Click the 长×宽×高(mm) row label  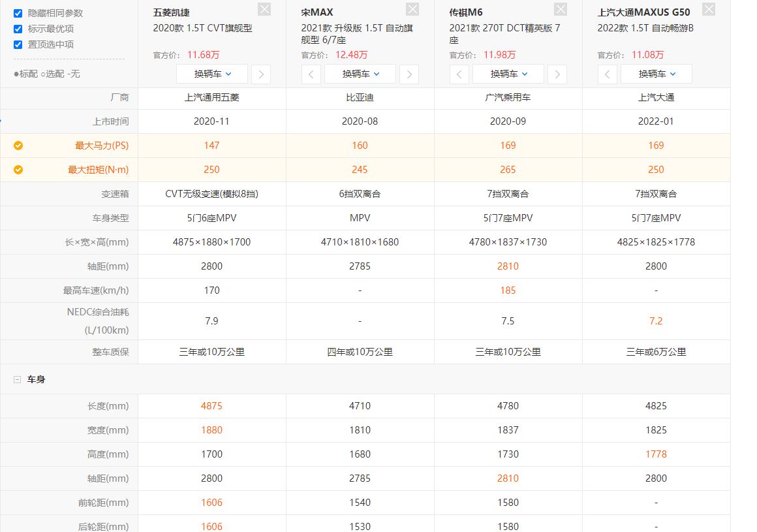pyautogui.click(x=97, y=242)
